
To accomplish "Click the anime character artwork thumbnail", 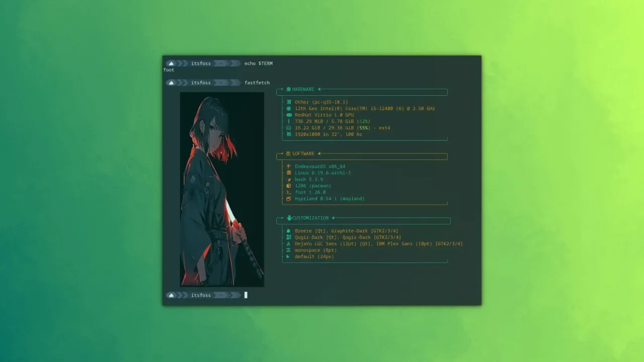I will coord(222,190).
